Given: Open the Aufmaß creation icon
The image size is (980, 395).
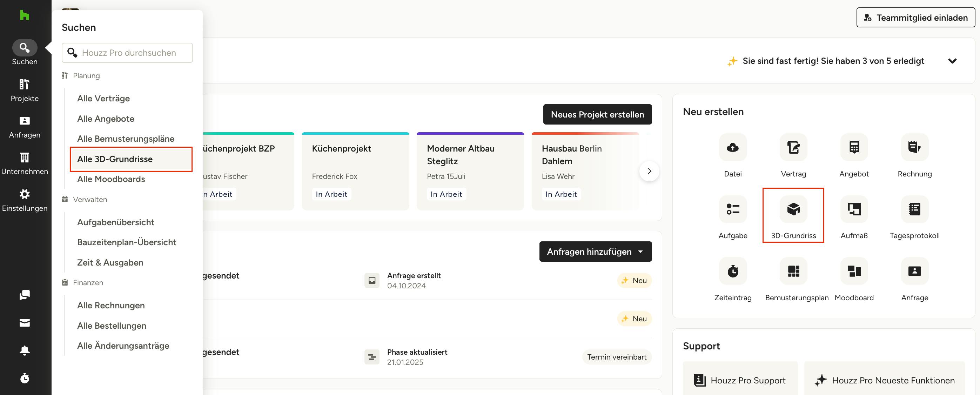Looking at the screenshot, I should tap(854, 209).
